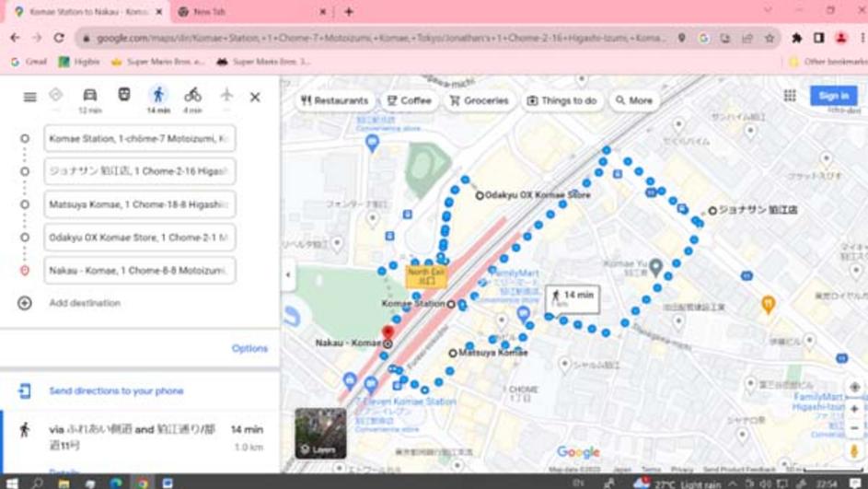Screen dimensions: 868x489
Task: Open Other bookmarks folder
Action: 828,62
